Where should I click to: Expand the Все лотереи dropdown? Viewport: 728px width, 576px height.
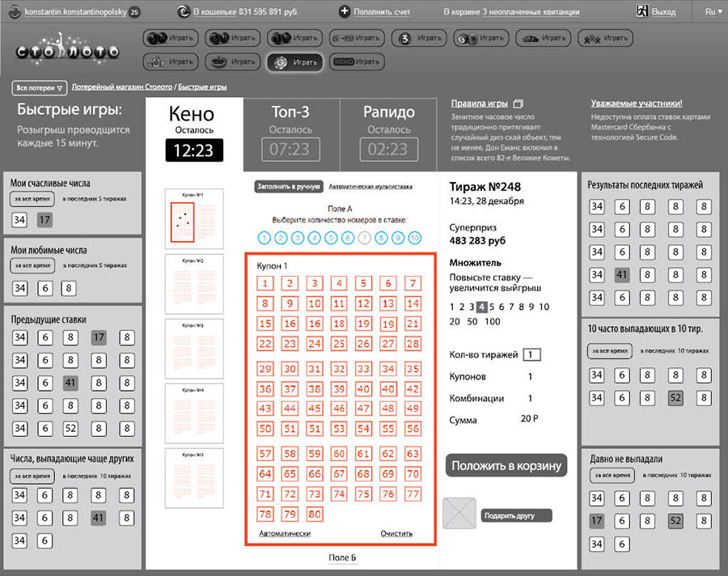coord(39,87)
